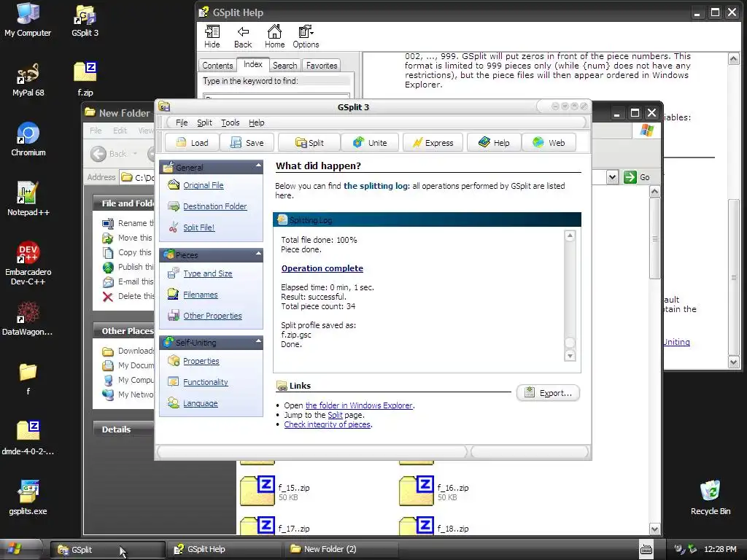Collapse the Self-Uniting sidebar section

[x=258, y=341]
